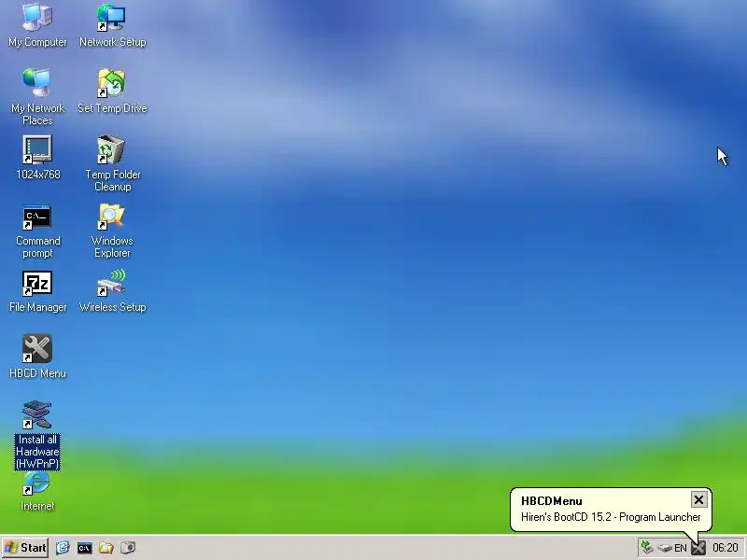This screenshot has height=560, width=747.
Task: Select My Network Places icon
Action: point(37,96)
